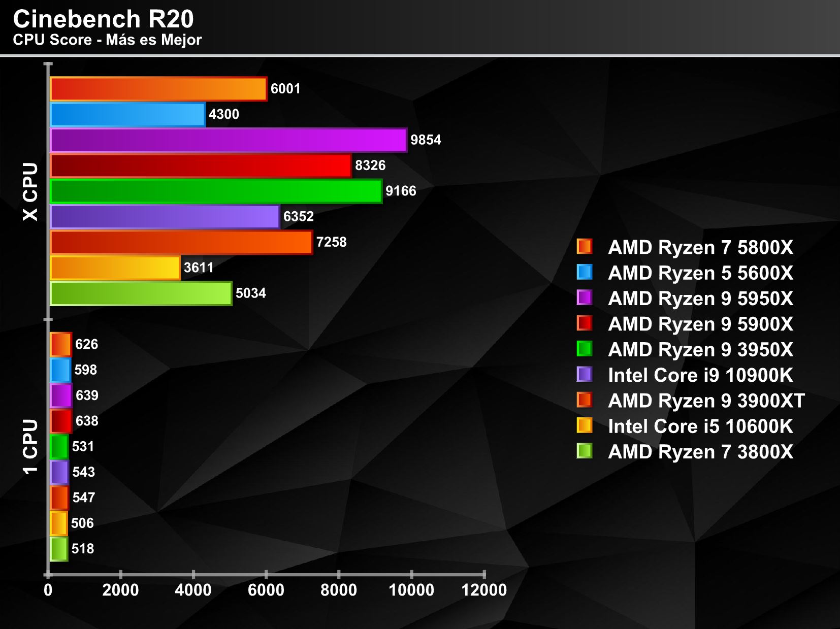Click the AMD Ryzen 7 5800X legend swatch
Image resolution: width=840 pixels, height=629 pixels.
click(585, 246)
